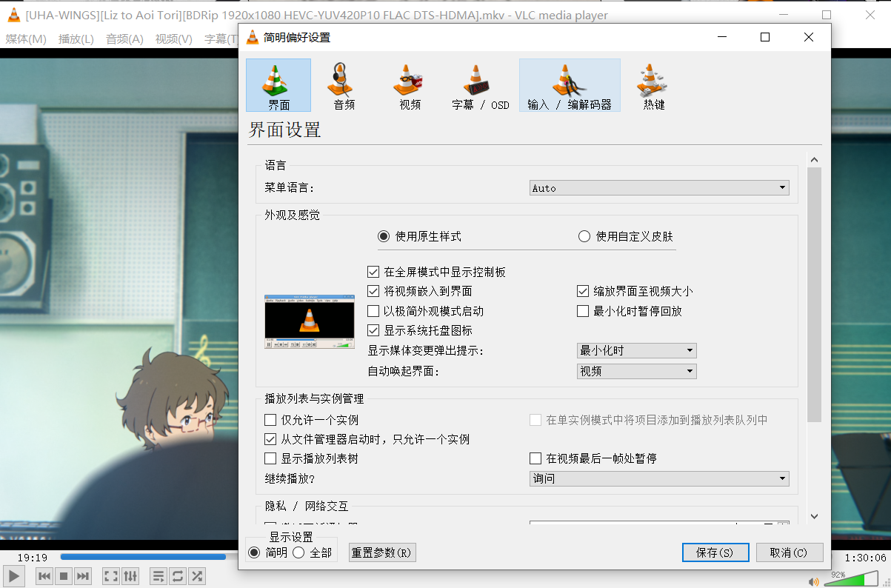891x588 pixels.
Task: Select 简明 display settings radio
Action: (254, 552)
